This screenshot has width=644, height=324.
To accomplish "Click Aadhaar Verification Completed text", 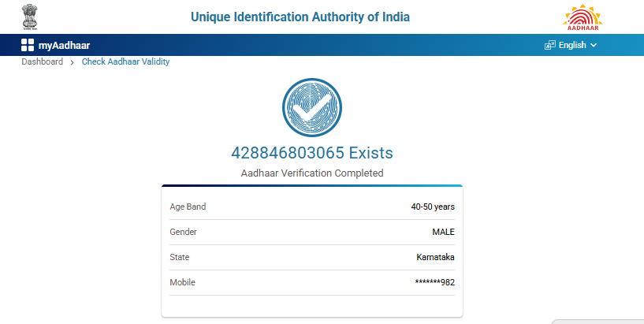I will (311, 173).
